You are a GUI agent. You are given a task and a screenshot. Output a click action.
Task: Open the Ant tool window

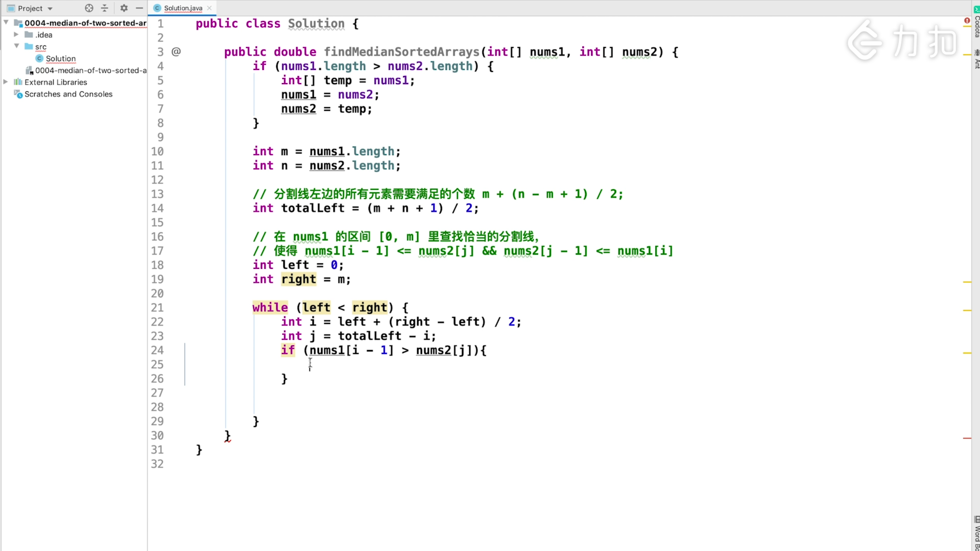point(976,60)
